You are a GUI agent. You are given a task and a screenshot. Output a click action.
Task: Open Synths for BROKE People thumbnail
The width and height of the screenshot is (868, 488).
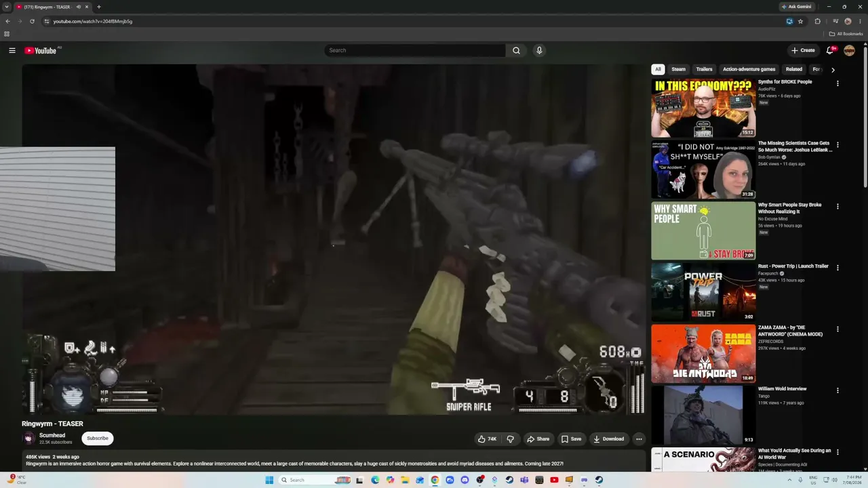(x=703, y=108)
